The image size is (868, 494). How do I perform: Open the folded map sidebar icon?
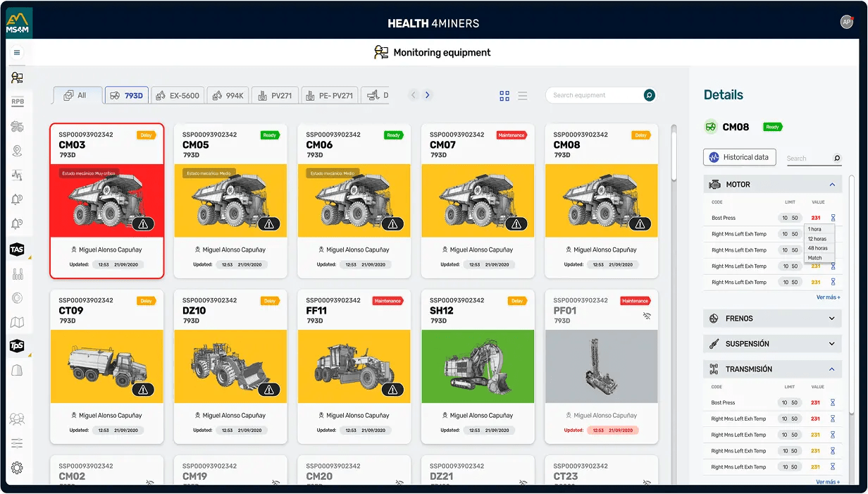tap(18, 322)
